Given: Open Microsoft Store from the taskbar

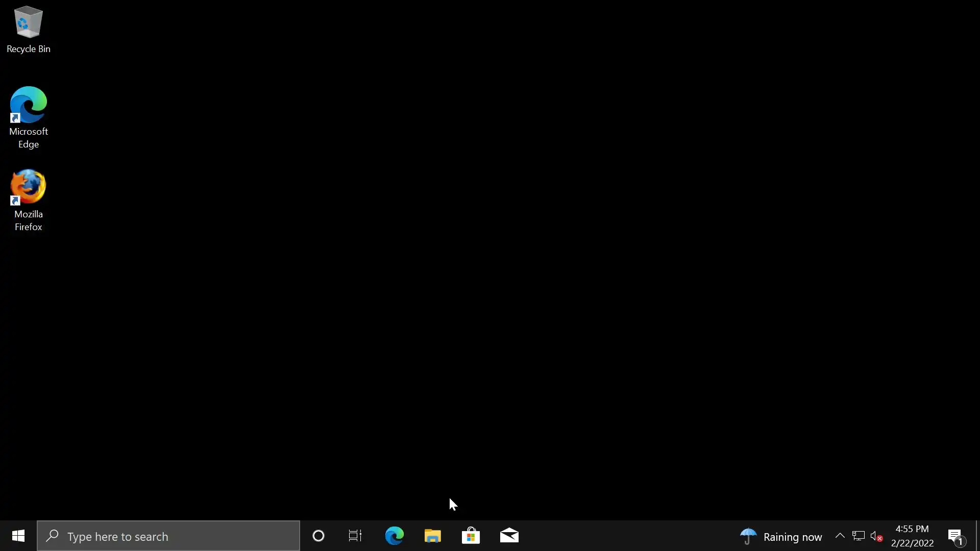Looking at the screenshot, I should pyautogui.click(x=471, y=536).
